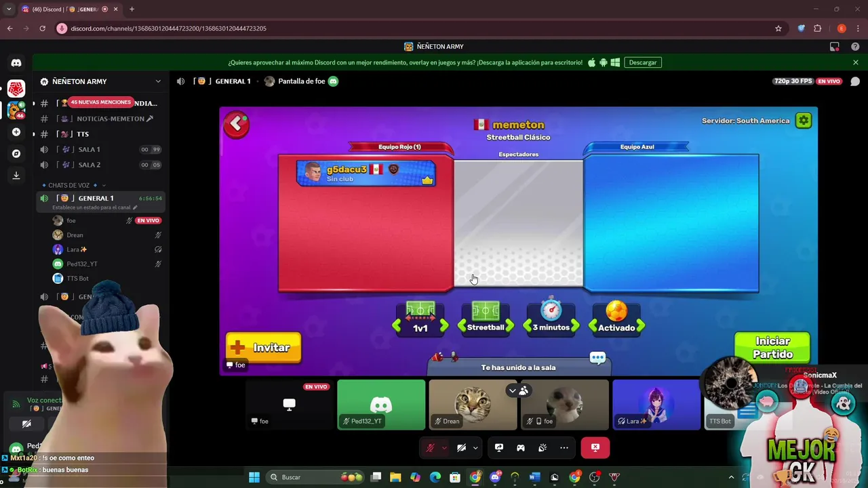Select next match mode right of 1v1
Viewport: 868px width, 488px height.
tap(443, 327)
